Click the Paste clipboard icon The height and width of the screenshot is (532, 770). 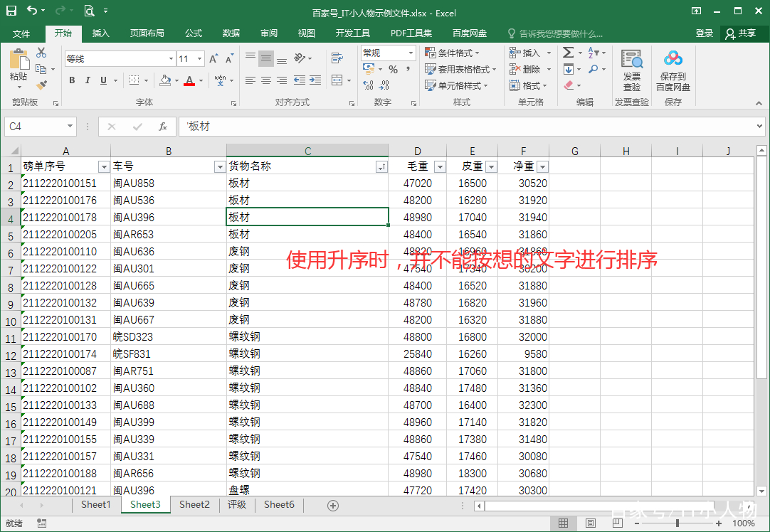point(19,60)
